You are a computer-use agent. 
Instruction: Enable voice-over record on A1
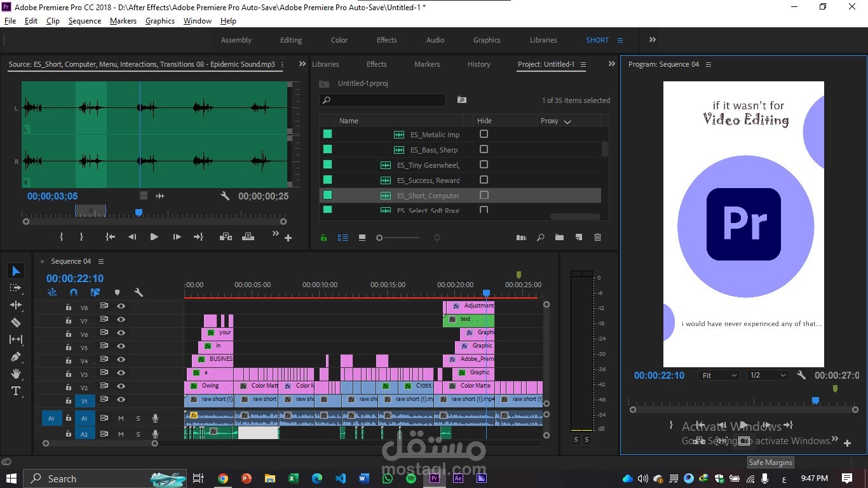(155, 418)
